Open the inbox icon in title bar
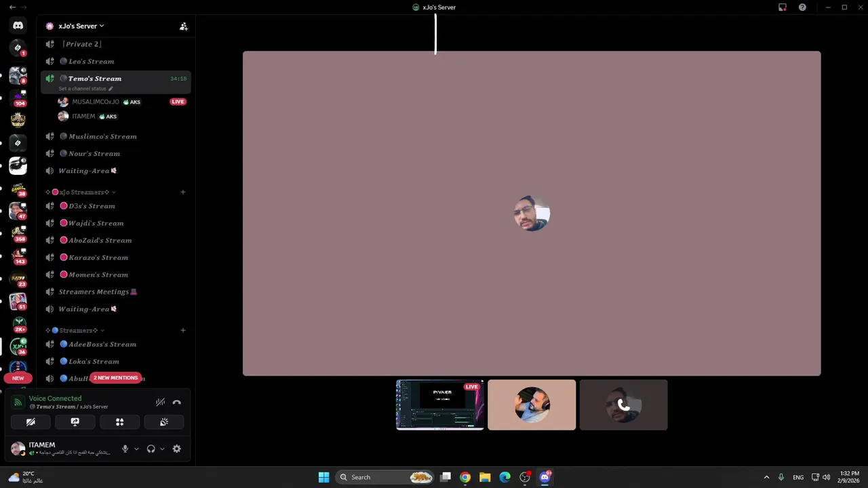Screen dimensions: 868x488 click(783, 7)
